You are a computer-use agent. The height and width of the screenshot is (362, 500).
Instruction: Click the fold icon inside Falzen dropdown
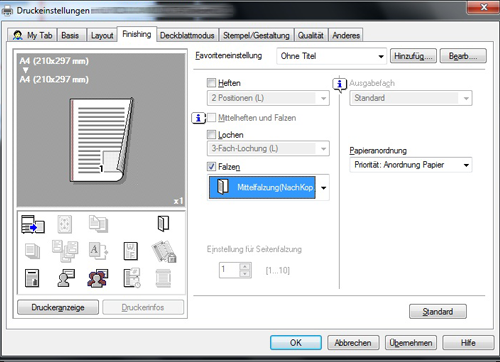click(222, 186)
